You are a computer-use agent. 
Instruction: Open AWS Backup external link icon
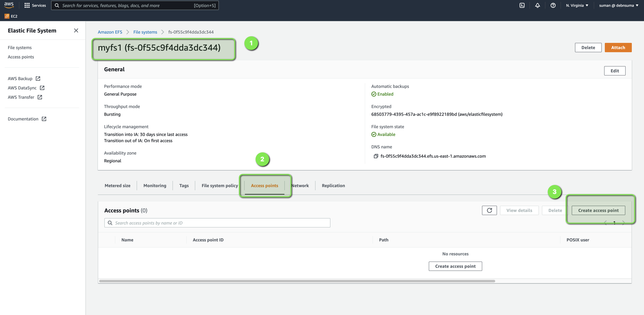point(38,79)
